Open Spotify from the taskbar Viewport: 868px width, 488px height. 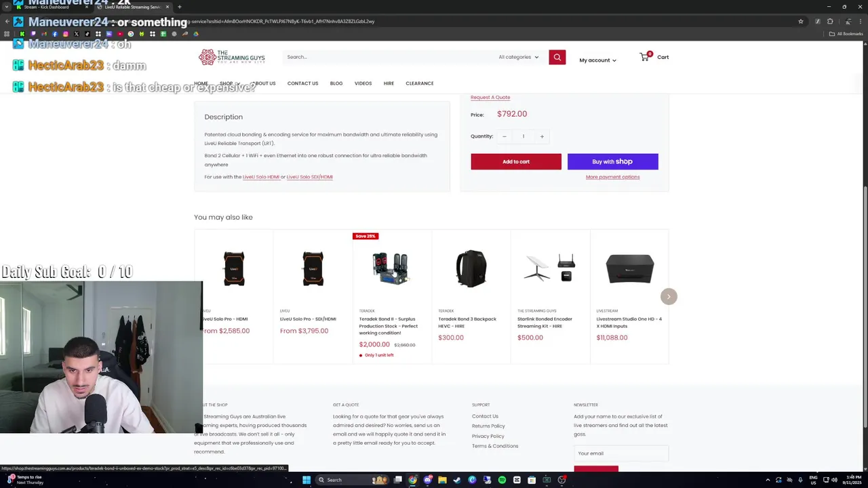click(x=502, y=480)
